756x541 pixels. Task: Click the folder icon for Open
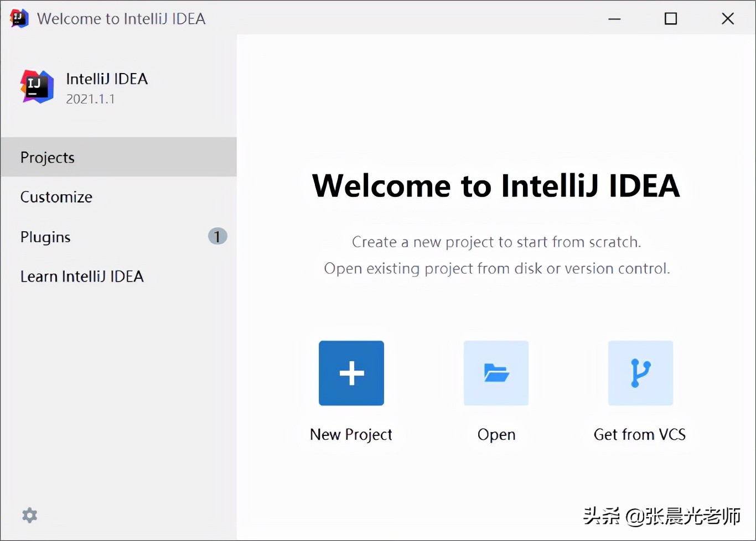click(x=496, y=373)
